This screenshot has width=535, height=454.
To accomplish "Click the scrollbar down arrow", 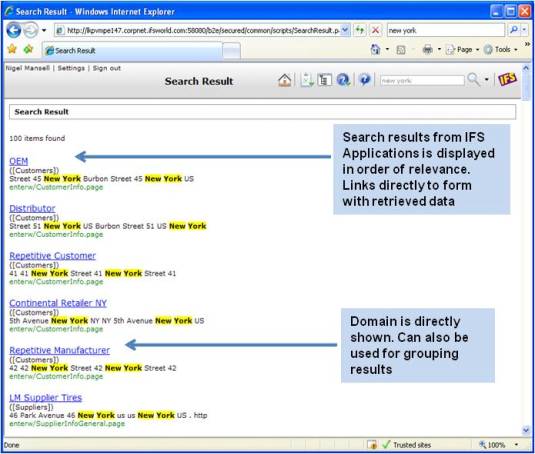I will click(526, 430).
